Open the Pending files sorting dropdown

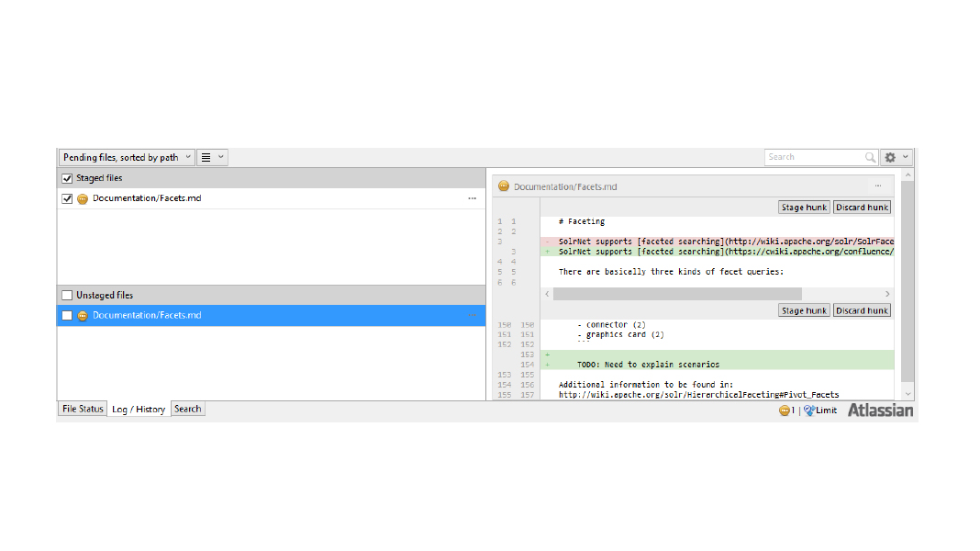coord(127,158)
